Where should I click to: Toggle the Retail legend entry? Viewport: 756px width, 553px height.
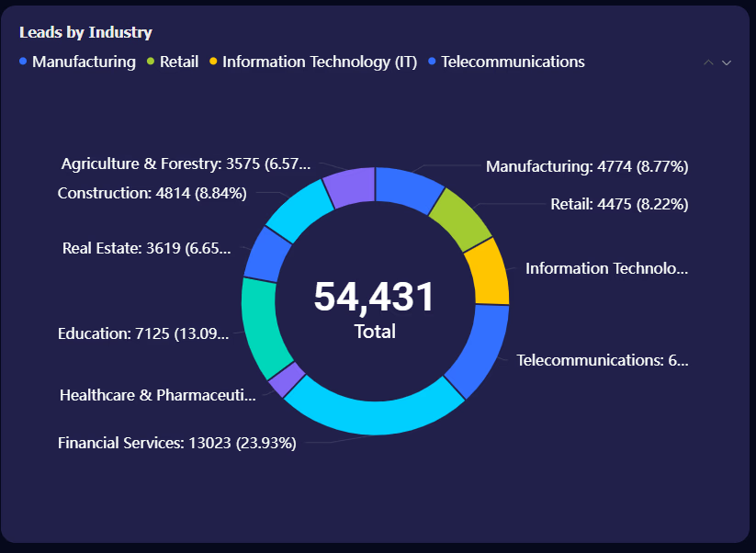pyautogui.click(x=173, y=62)
